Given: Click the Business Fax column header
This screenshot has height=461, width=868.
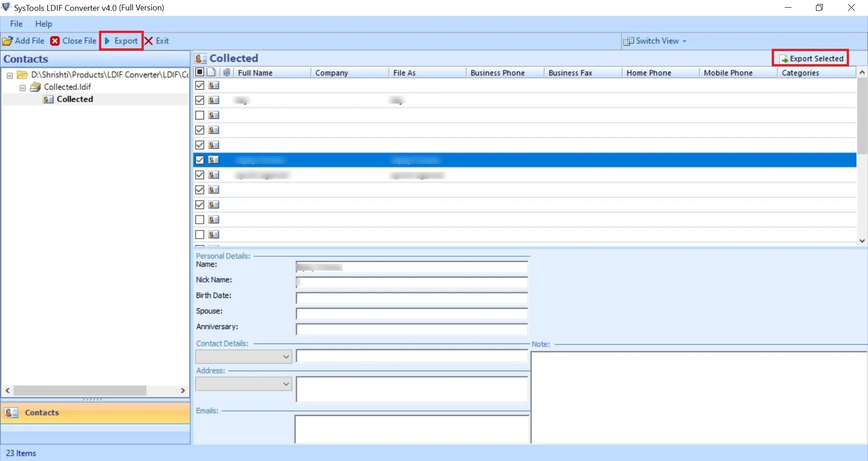Looking at the screenshot, I should point(583,73).
